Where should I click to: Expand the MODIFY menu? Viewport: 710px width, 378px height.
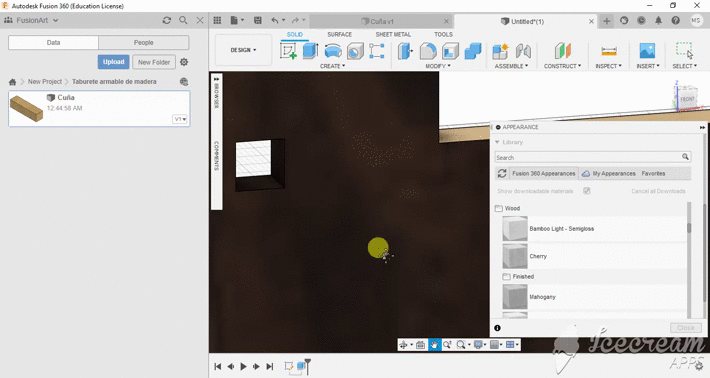438,66
